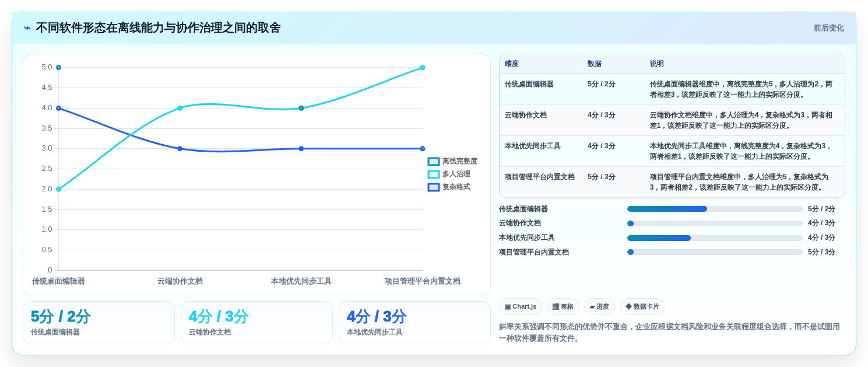Click the lightning icon beside the title

[x=27, y=28]
